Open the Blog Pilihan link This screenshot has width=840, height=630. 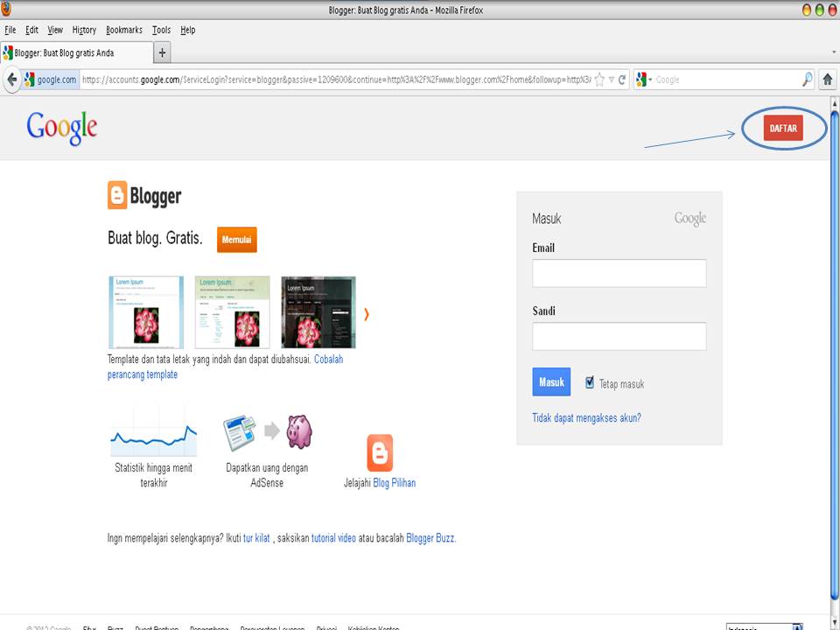395,483
